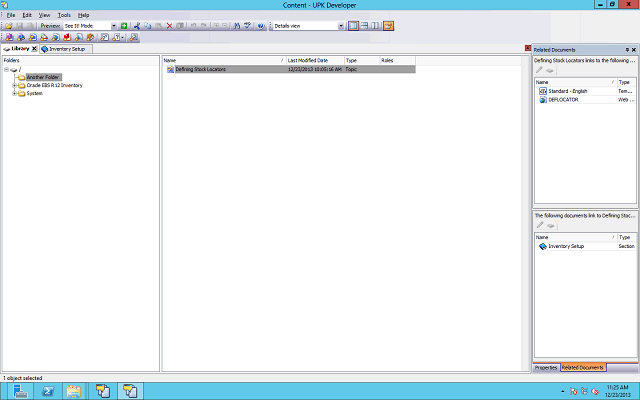Pin the Related Documents panel
Viewport: 640px width, 400px height.
pyautogui.click(x=627, y=50)
